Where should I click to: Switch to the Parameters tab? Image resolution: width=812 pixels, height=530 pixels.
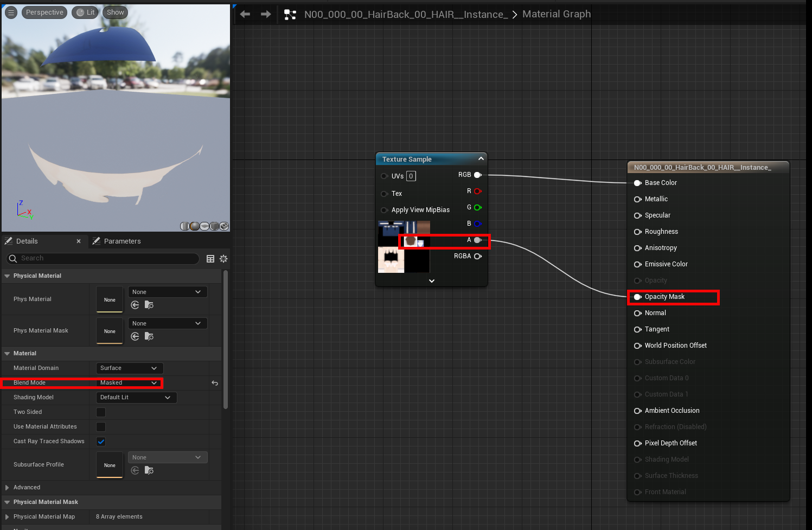[123, 241]
